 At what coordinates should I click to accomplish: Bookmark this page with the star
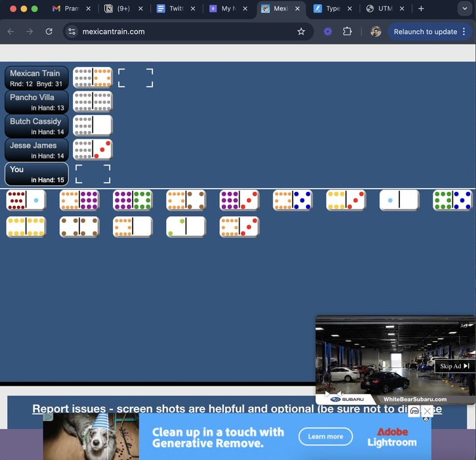click(x=301, y=32)
